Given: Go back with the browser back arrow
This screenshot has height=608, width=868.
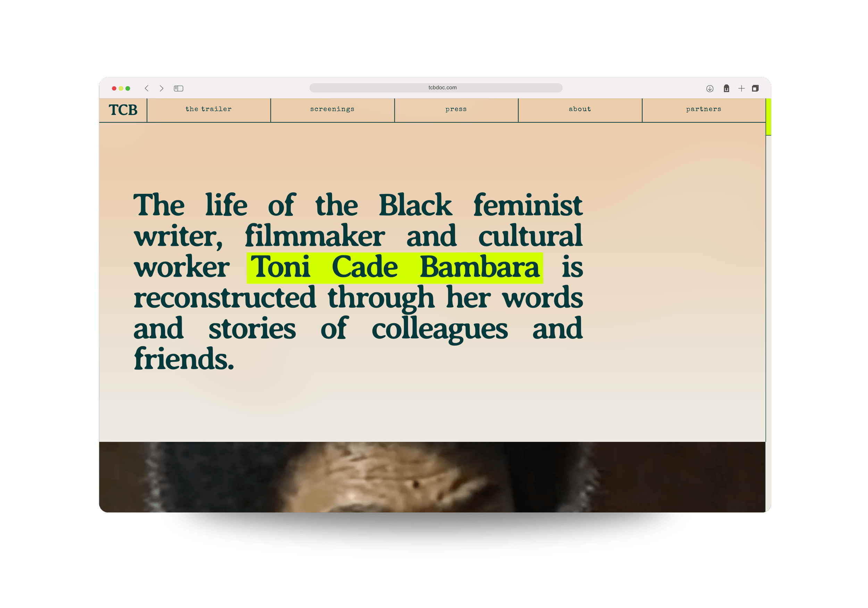Looking at the screenshot, I should (x=147, y=88).
